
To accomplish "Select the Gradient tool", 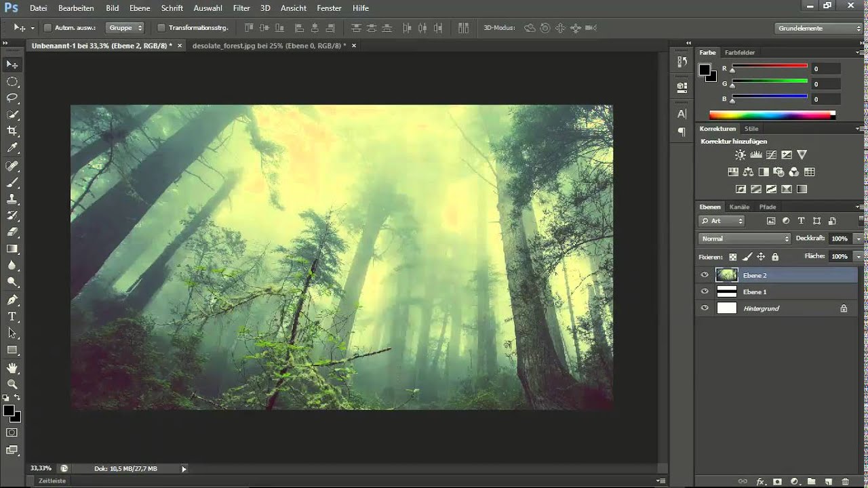I will tap(12, 249).
